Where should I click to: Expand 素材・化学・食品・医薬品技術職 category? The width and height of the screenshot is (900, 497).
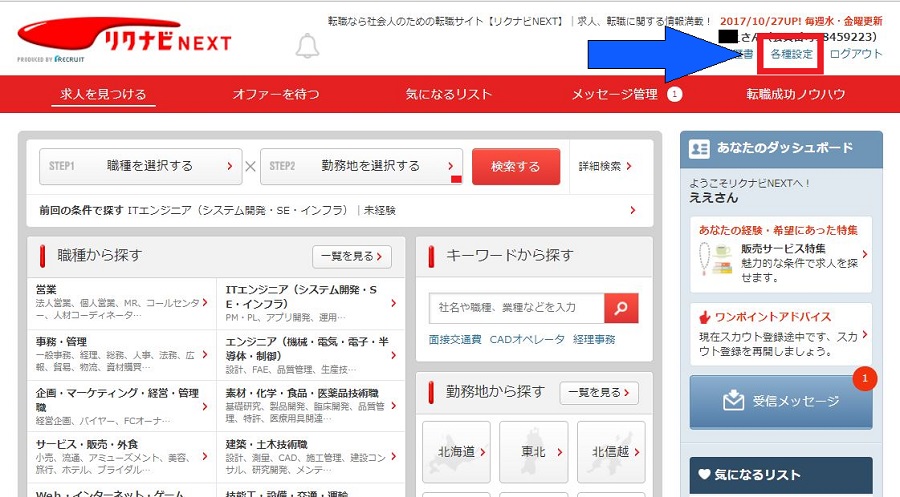point(311,405)
